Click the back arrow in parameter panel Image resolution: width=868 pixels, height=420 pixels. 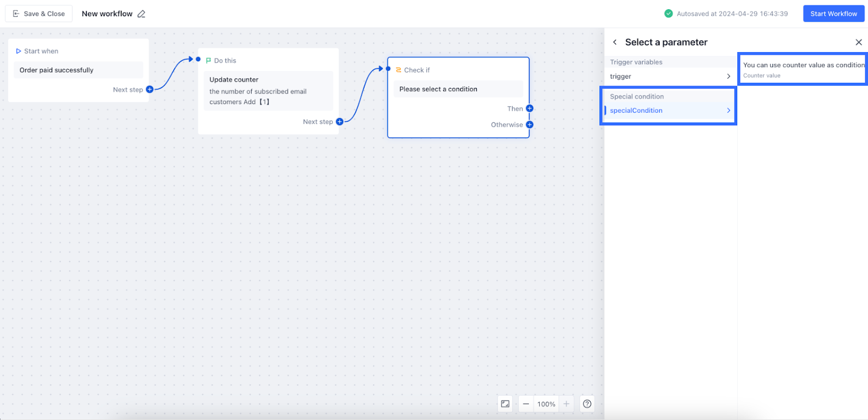pos(615,42)
